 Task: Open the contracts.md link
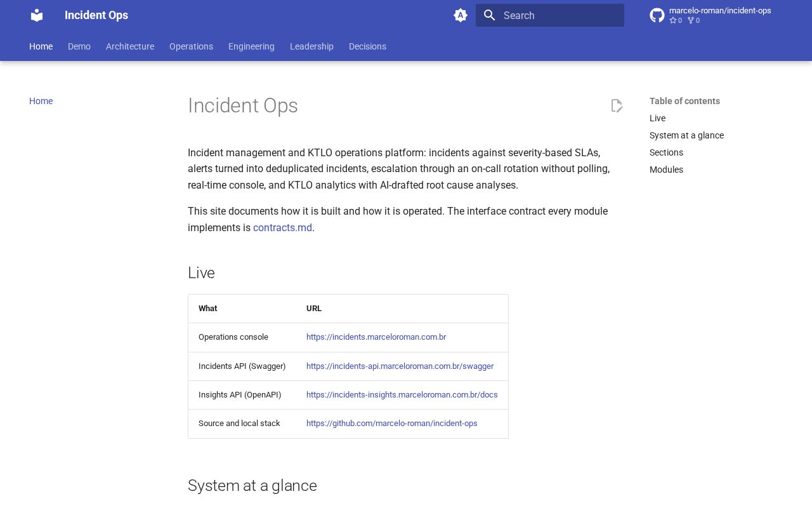282,227
